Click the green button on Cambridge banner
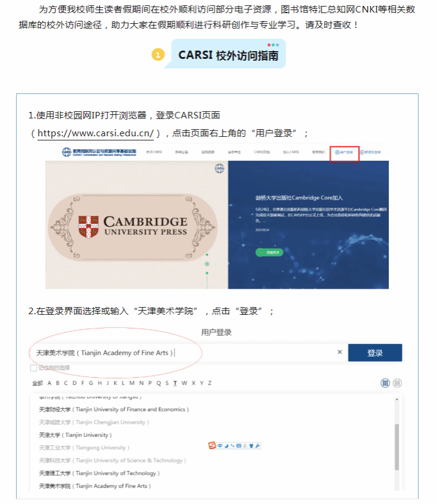Image resolution: width=437 pixels, height=504 pixels. pyautogui.click(x=270, y=252)
